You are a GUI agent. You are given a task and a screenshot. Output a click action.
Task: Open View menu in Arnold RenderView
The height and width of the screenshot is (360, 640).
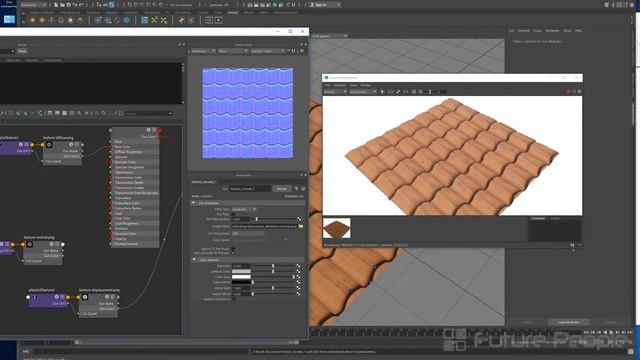click(x=353, y=85)
